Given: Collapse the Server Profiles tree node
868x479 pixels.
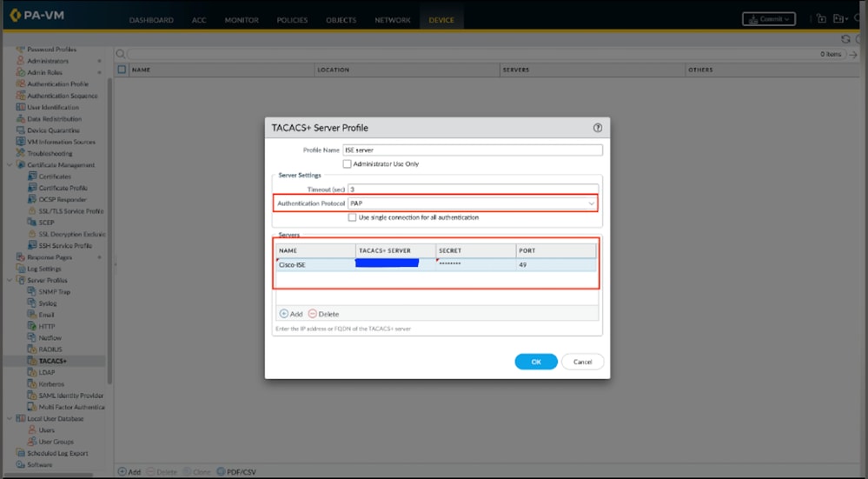Looking at the screenshot, I should [x=10, y=280].
